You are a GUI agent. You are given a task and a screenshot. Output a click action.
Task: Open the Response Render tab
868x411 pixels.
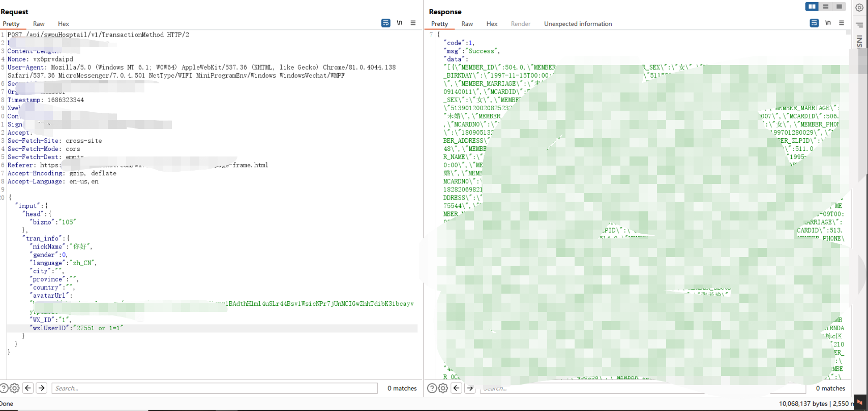(521, 24)
